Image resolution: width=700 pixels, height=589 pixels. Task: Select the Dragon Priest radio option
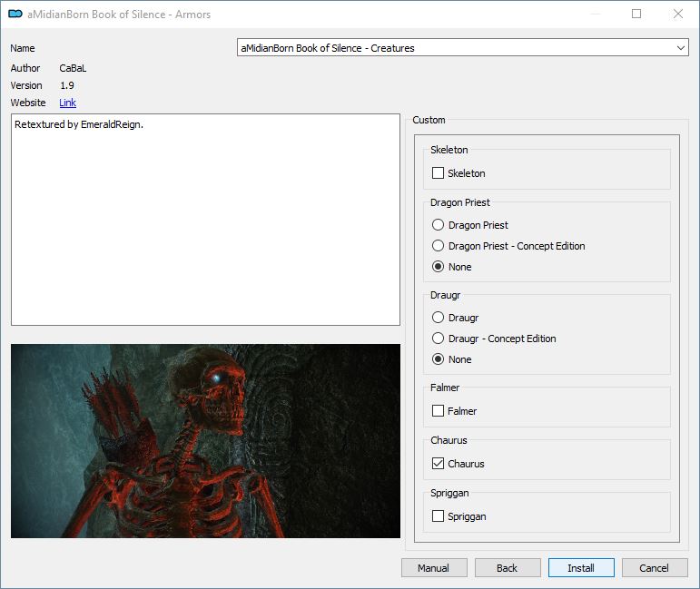(438, 224)
